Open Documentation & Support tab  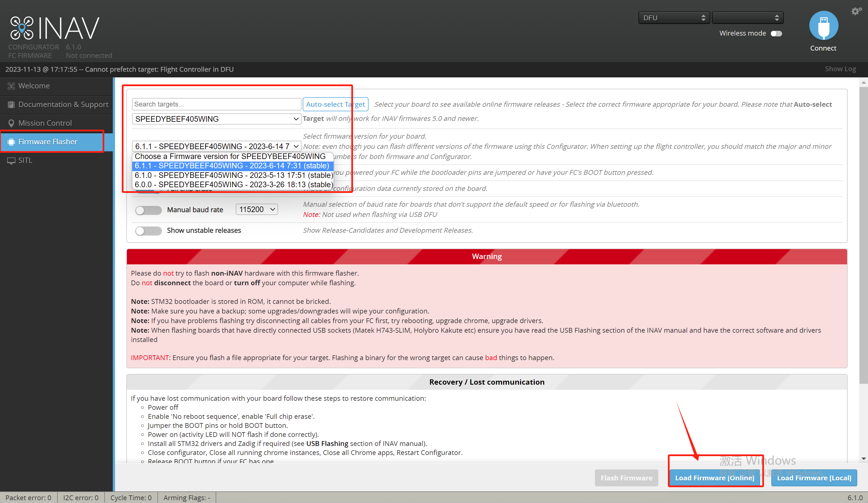(57, 104)
